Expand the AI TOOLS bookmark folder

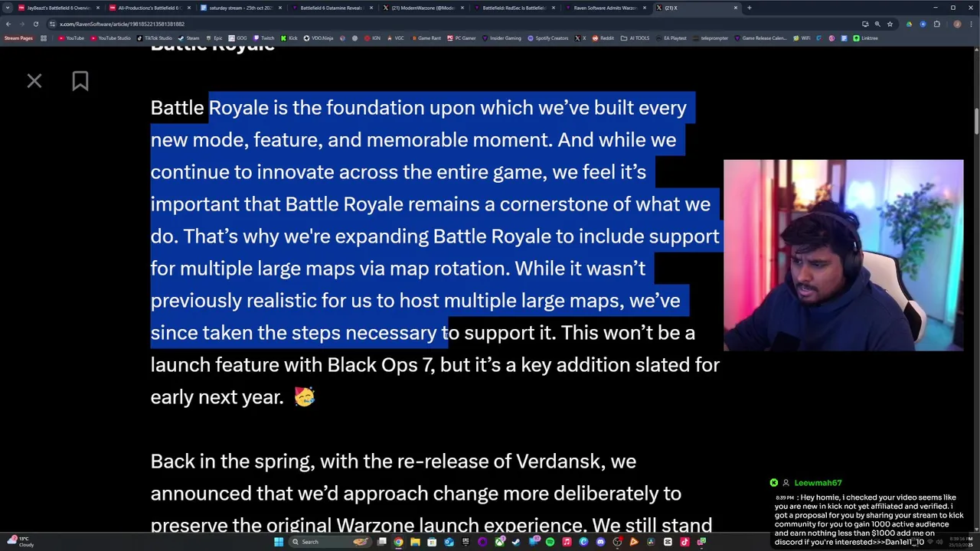(635, 38)
